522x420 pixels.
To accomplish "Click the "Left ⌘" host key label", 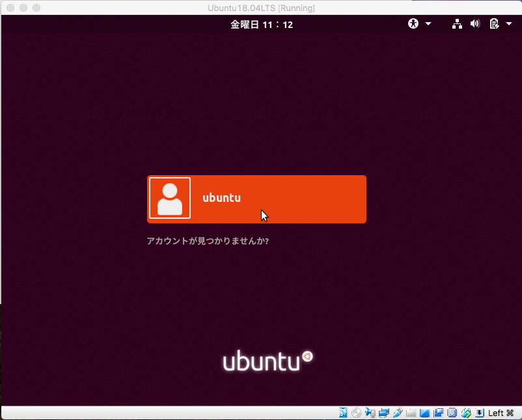I will [501, 413].
